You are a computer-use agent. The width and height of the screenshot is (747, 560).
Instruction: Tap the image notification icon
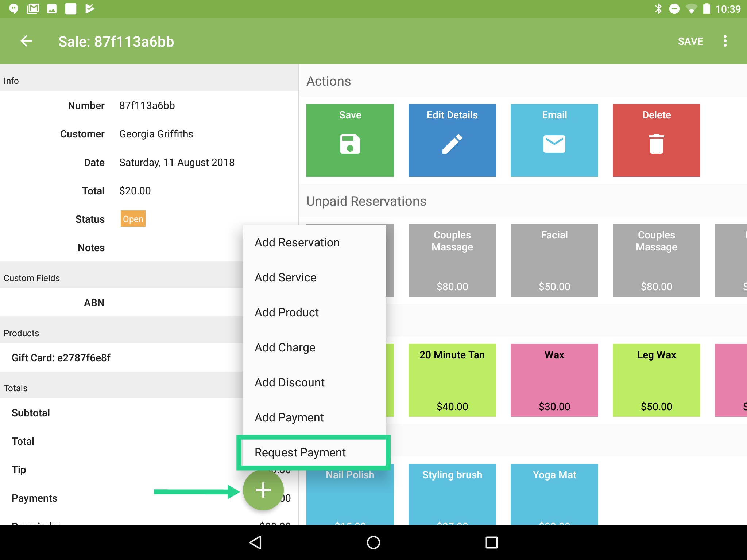pyautogui.click(x=52, y=9)
